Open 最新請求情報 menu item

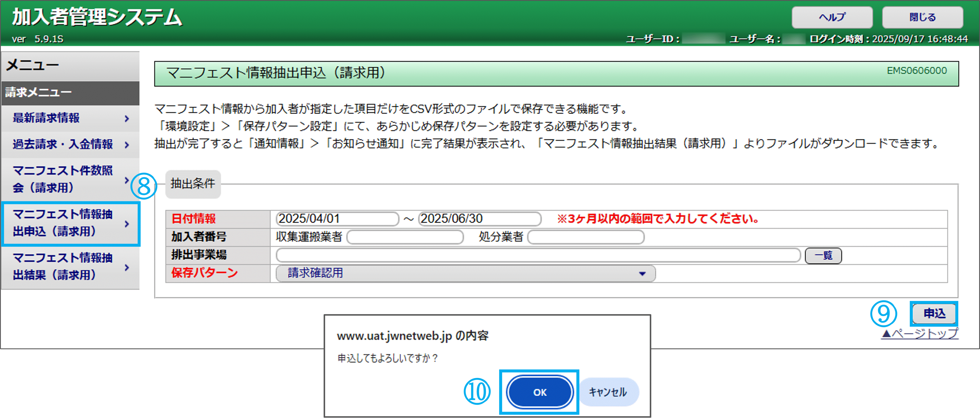click(46, 118)
